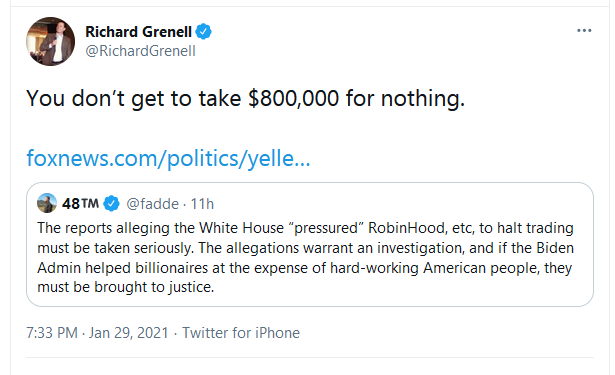Click the 48TM account avatar in quoted tweet
Image resolution: width=615 pixels, height=375 pixels.
tap(47, 203)
